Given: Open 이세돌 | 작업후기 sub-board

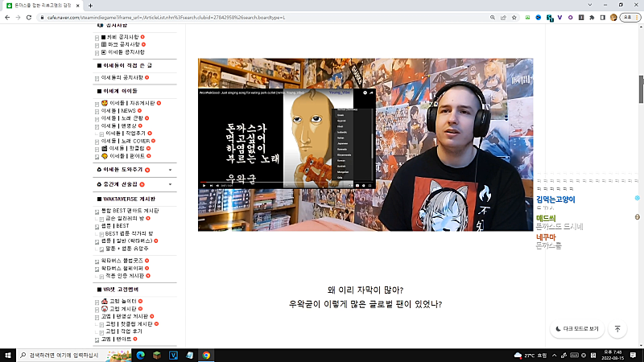Looking at the screenshot, I should (126, 134).
